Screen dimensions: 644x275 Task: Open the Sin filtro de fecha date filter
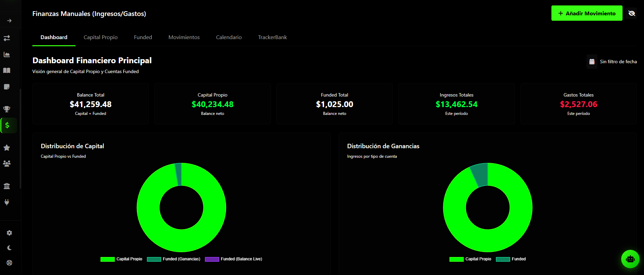click(x=612, y=62)
